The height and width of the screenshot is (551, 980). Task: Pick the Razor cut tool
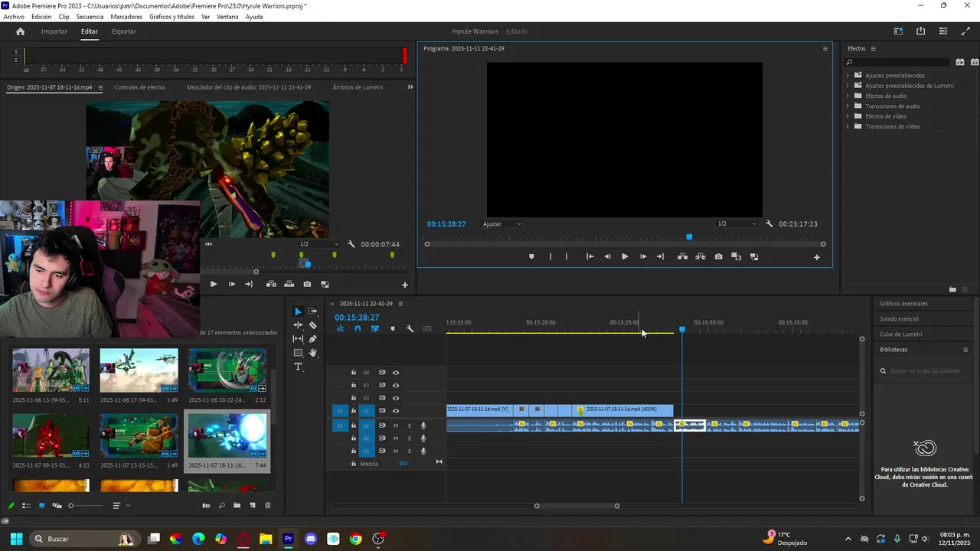pos(312,325)
